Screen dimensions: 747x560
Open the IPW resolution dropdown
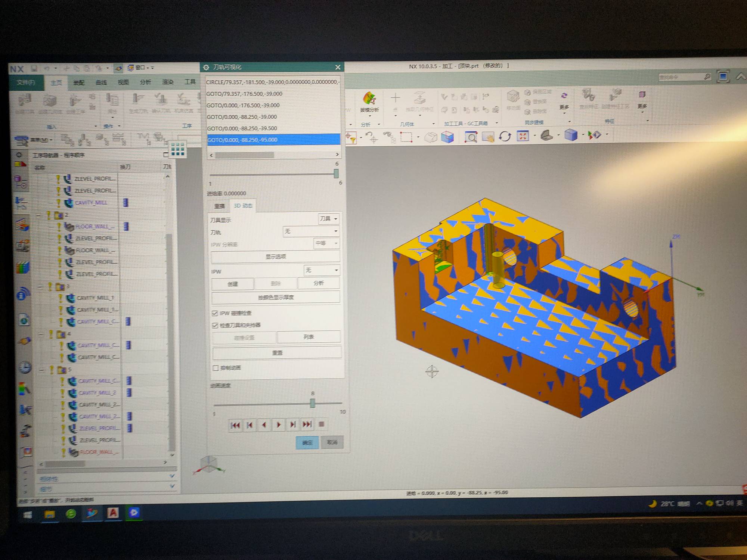[326, 243]
